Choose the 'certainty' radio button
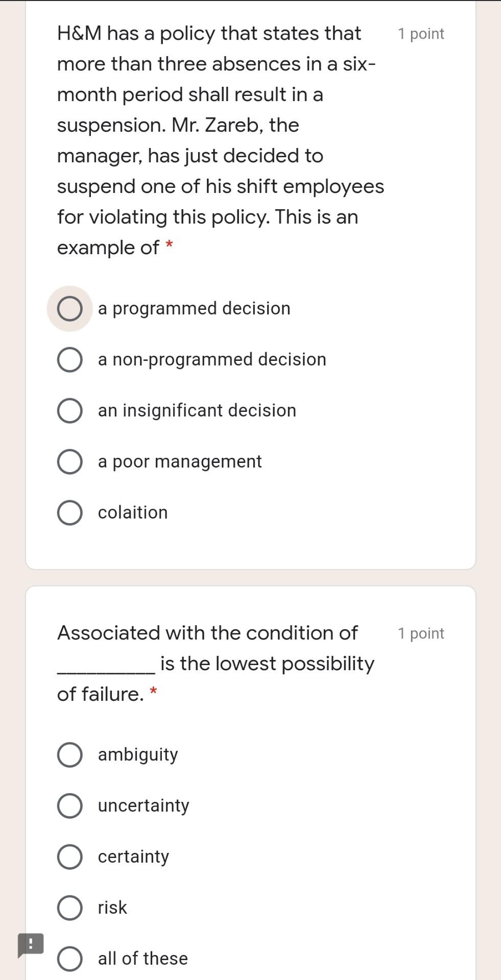This screenshot has height=980, width=501. (x=69, y=857)
